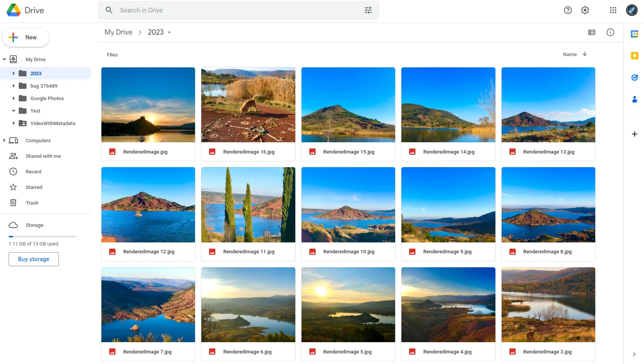Open Google Tasks in side panel
644x364 pixels.
[x=634, y=78]
